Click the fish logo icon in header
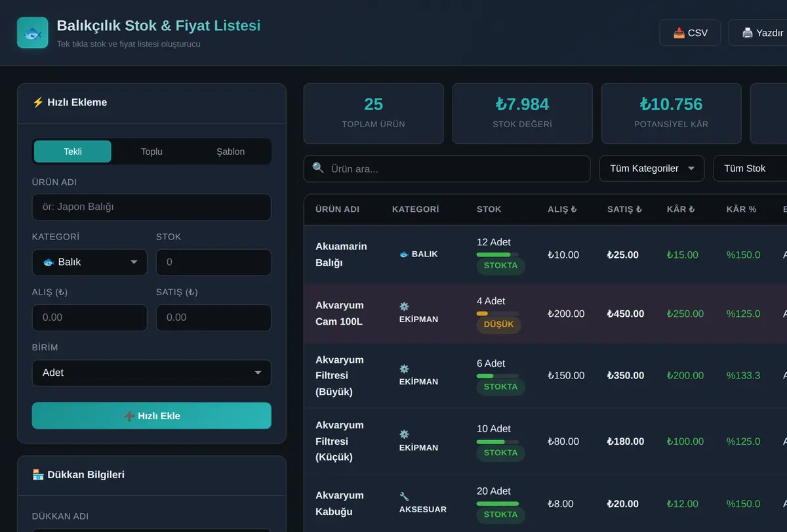This screenshot has height=532, width=787. coord(33,33)
